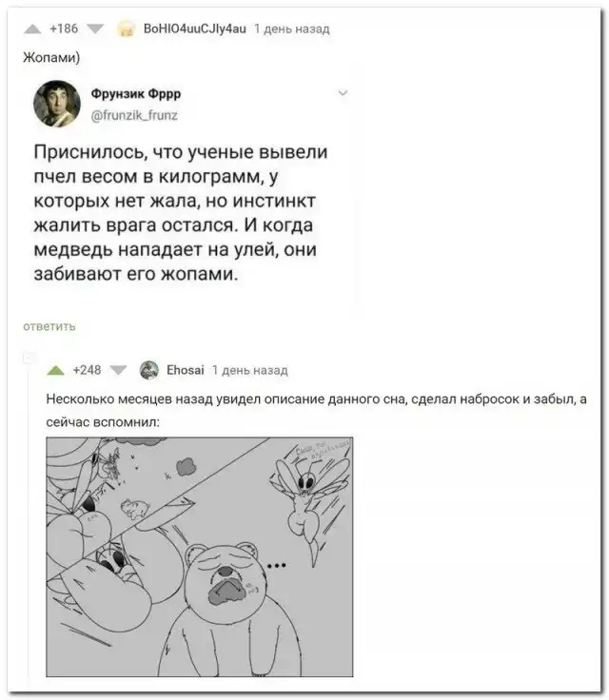The width and height of the screenshot is (609, 700).
Task: Open the timestamp on Ehosai's reply
Action: coord(249,370)
